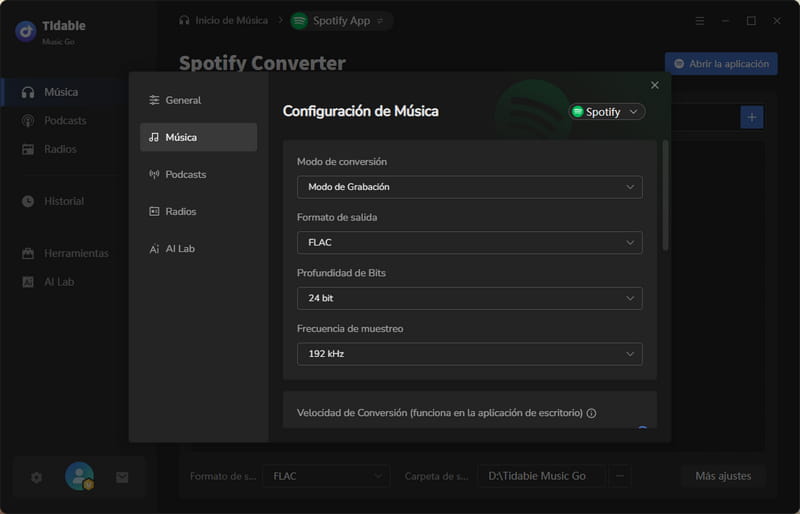The width and height of the screenshot is (800, 514).
Task: Click the music note icon beside Música
Action: point(154,137)
